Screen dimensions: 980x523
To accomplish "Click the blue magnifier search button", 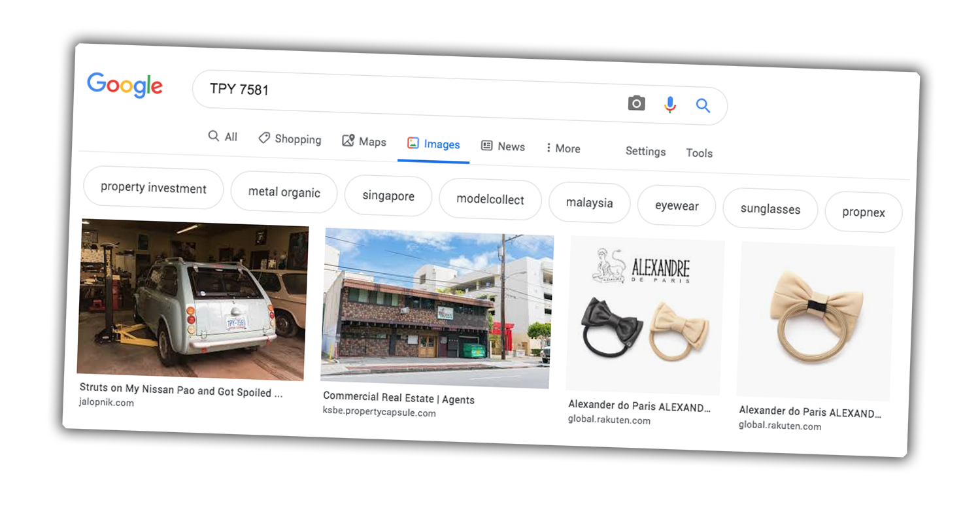I will [703, 106].
